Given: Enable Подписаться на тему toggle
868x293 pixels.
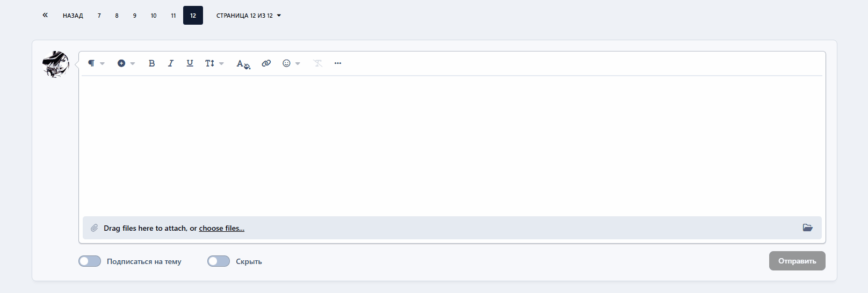Looking at the screenshot, I should pyautogui.click(x=90, y=261).
